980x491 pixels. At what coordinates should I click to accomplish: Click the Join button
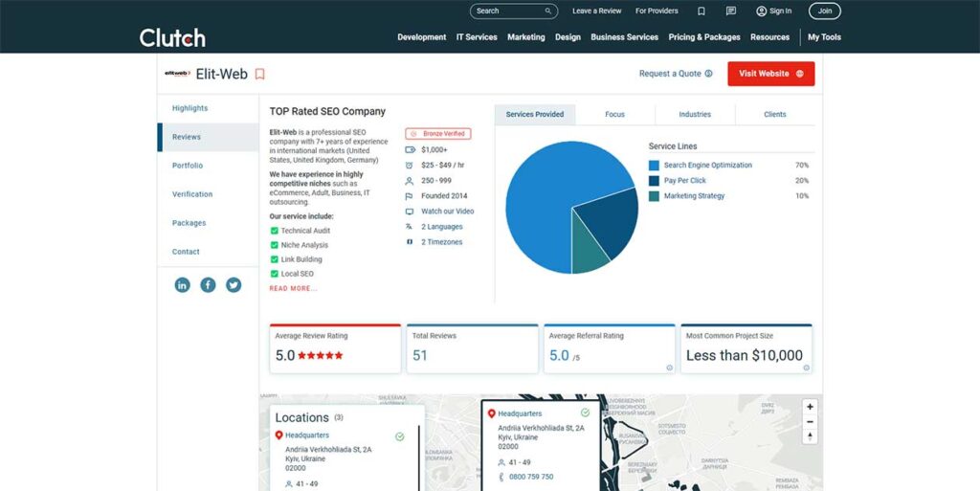pos(825,11)
